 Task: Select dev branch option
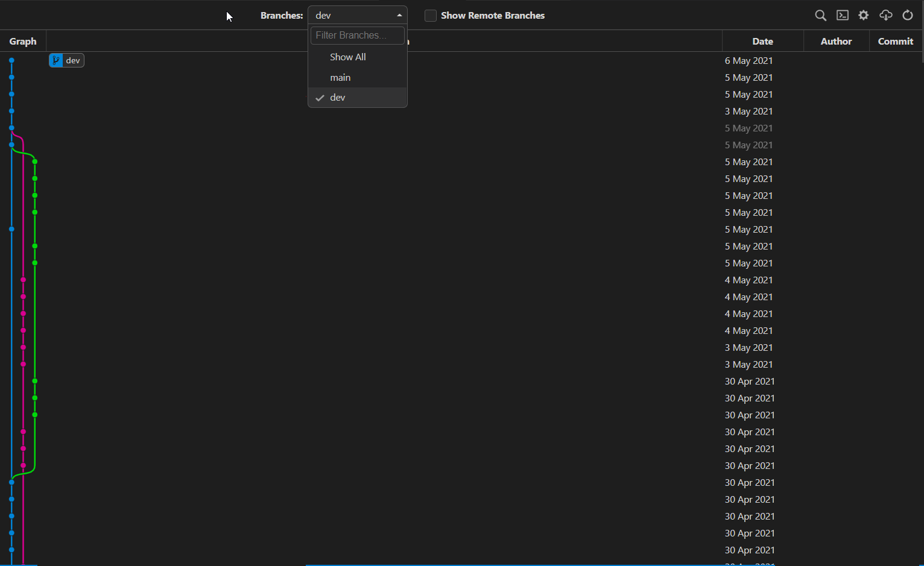[358, 98]
